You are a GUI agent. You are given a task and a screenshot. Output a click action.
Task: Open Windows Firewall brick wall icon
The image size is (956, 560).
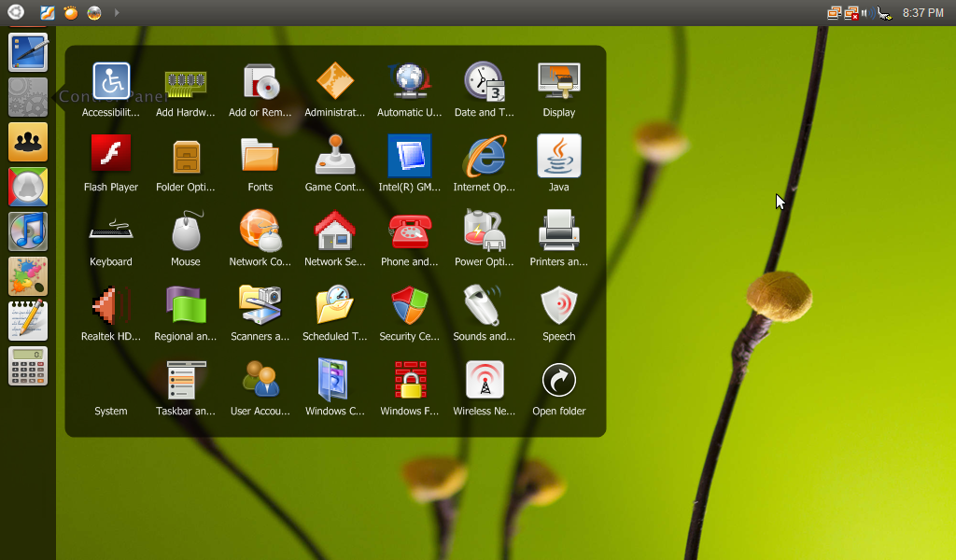(411, 380)
